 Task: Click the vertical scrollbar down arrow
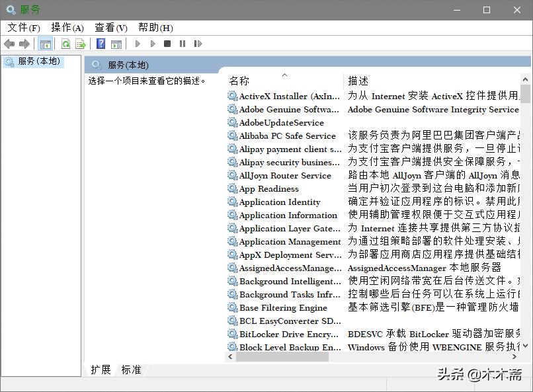pos(525,346)
